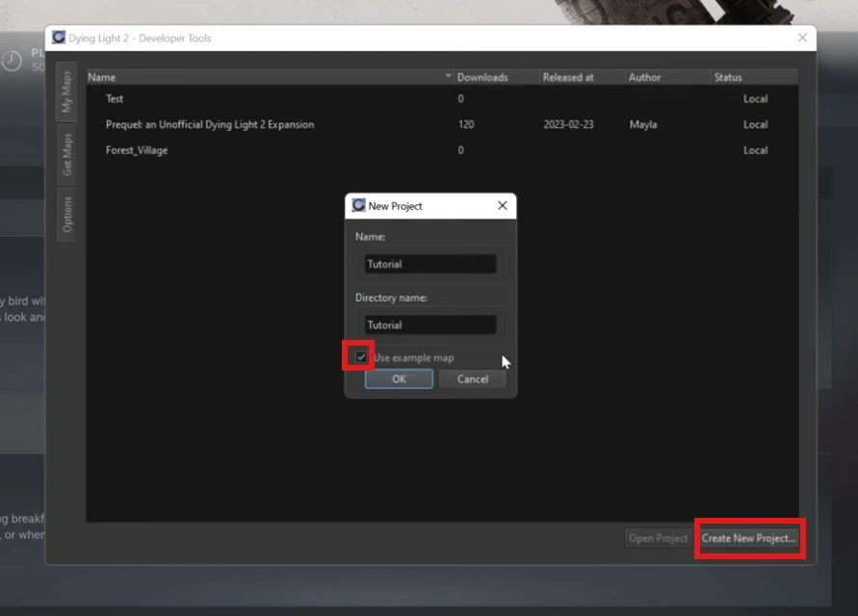Viewport: 858px width, 616px height.
Task: Sort by the Status column header
Action: click(755, 77)
